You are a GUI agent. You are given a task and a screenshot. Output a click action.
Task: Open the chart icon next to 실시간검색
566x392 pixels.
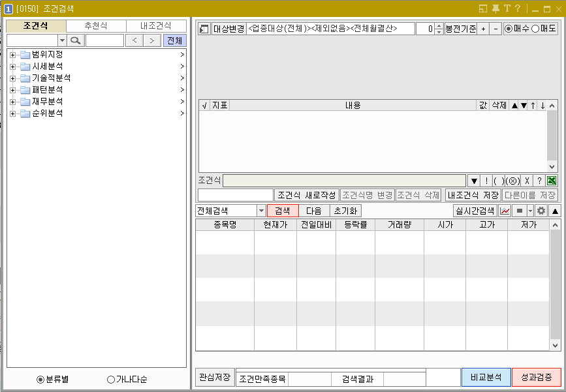click(x=505, y=210)
